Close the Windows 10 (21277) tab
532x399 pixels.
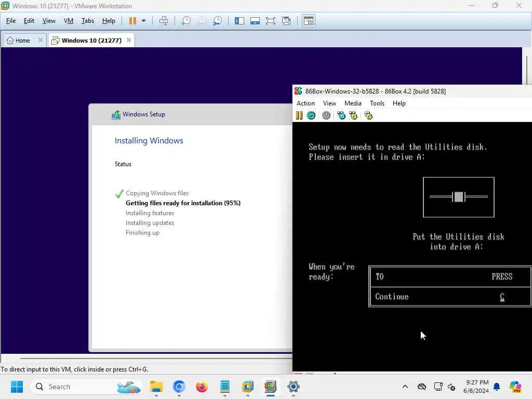[x=129, y=40]
